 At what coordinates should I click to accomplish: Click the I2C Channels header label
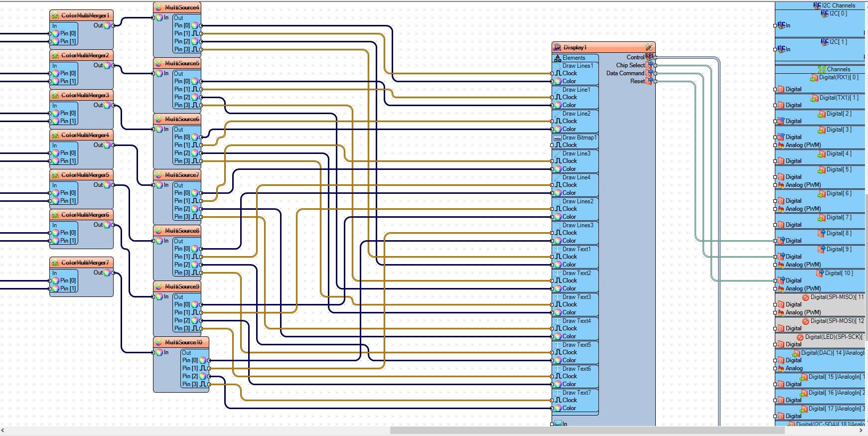[838, 5]
